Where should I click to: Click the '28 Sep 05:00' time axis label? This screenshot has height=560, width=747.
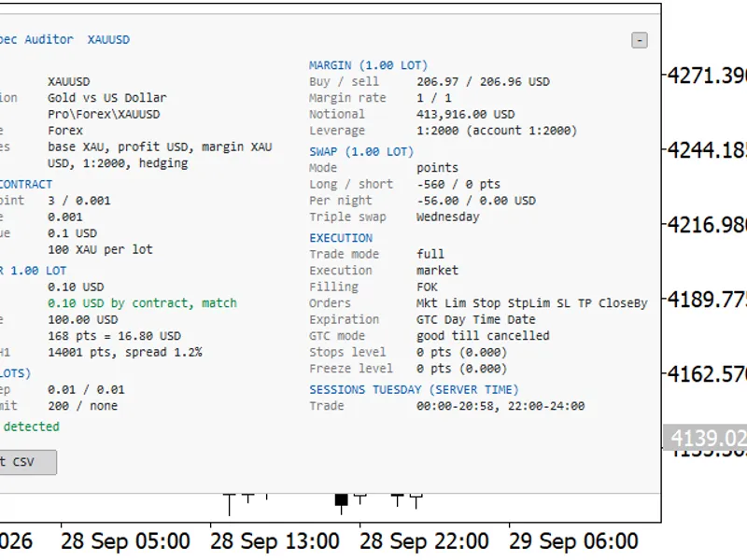coord(125,541)
